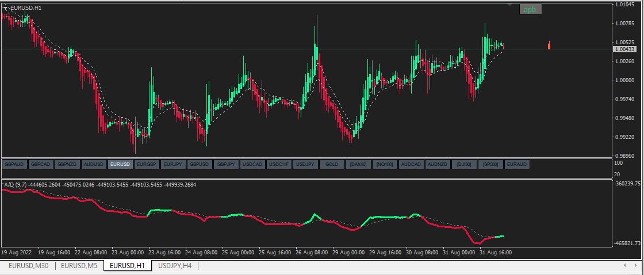Image resolution: width=644 pixels, height=275 pixels.
Task: Switch chart to GOLD symbol
Action: (331, 164)
